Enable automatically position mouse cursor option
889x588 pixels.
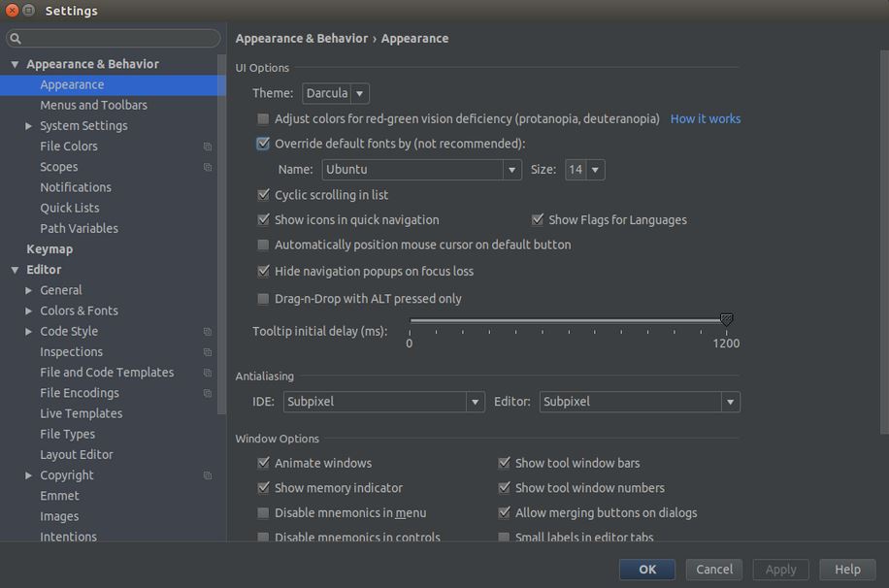(x=263, y=245)
